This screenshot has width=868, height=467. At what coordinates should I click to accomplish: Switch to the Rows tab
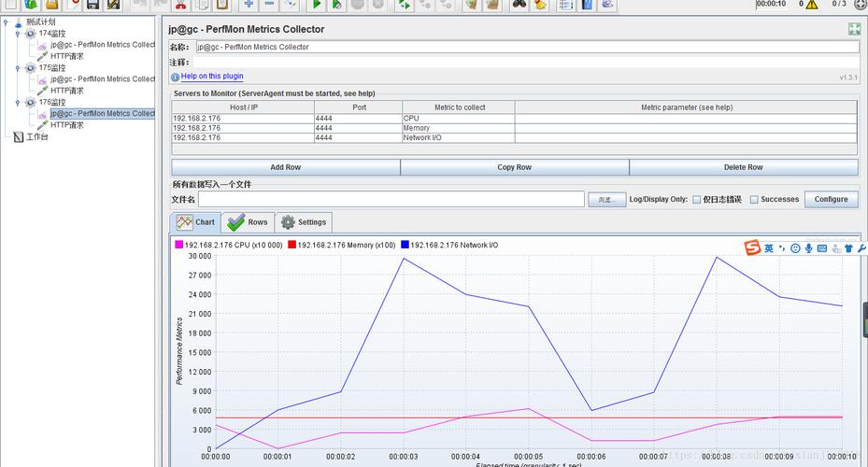[248, 222]
